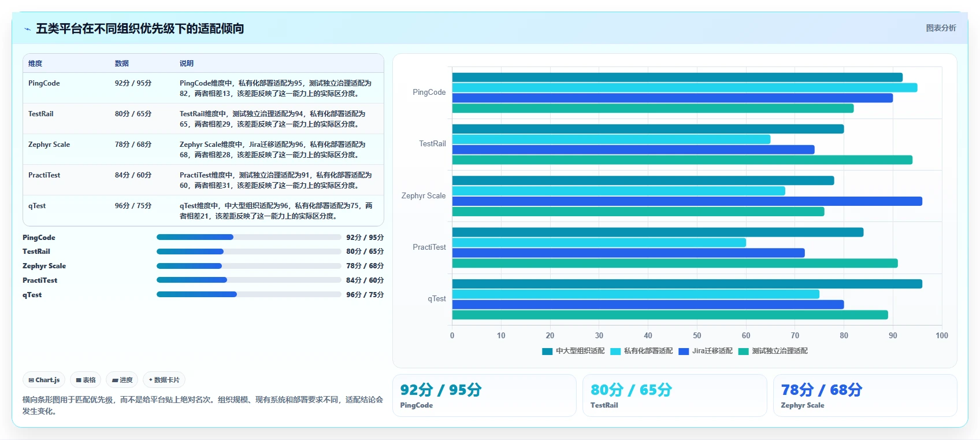The width and height of the screenshot is (980, 440).
Task: Toggle 中大型组织适配 legend entry
Action: [573, 351]
